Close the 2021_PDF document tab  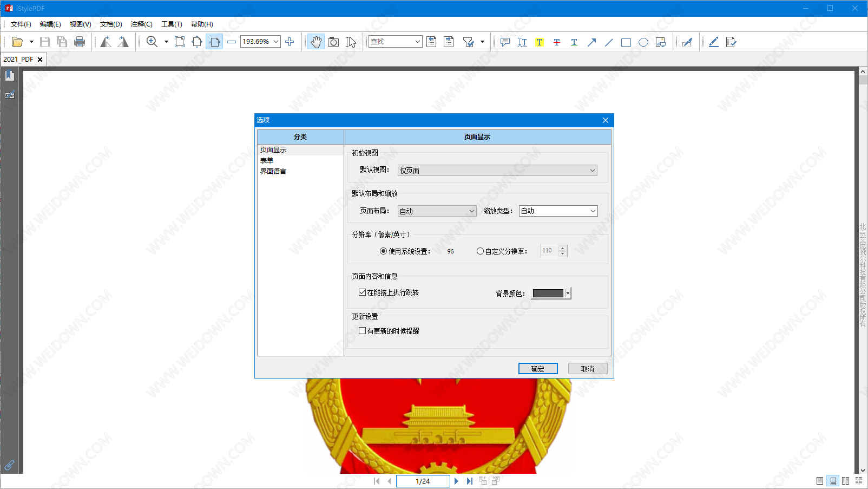(x=40, y=60)
